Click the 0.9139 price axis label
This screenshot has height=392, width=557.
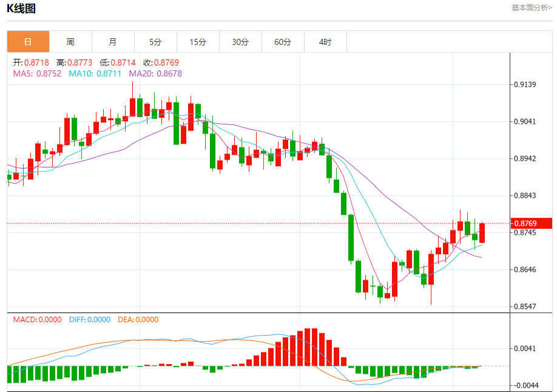525,84
